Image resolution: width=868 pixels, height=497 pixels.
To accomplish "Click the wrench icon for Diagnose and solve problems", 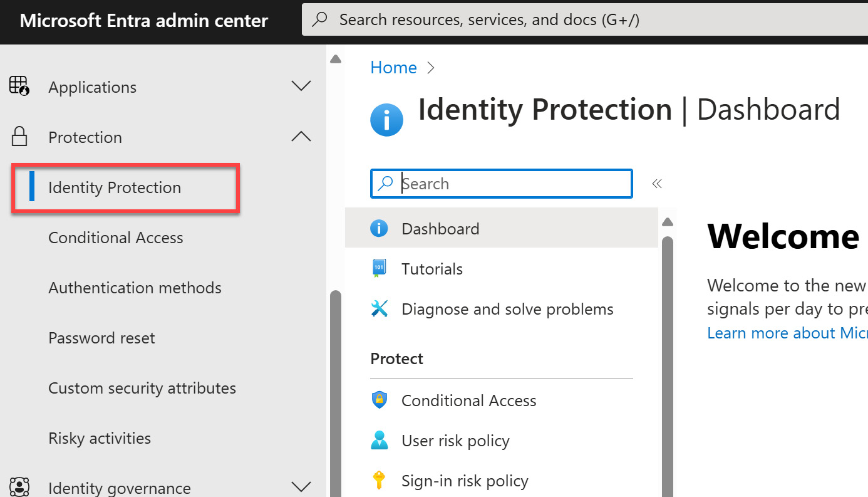I will (379, 308).
